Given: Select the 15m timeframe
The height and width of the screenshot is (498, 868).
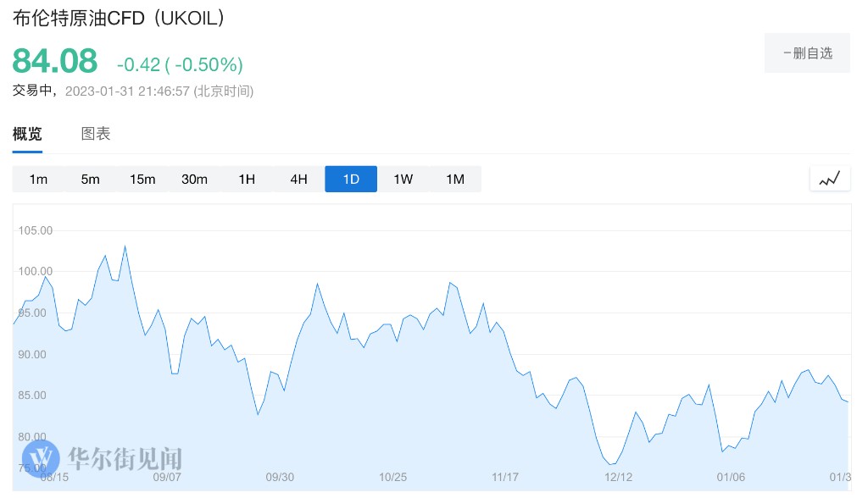Looking at the screenshot, I should 142,179.
